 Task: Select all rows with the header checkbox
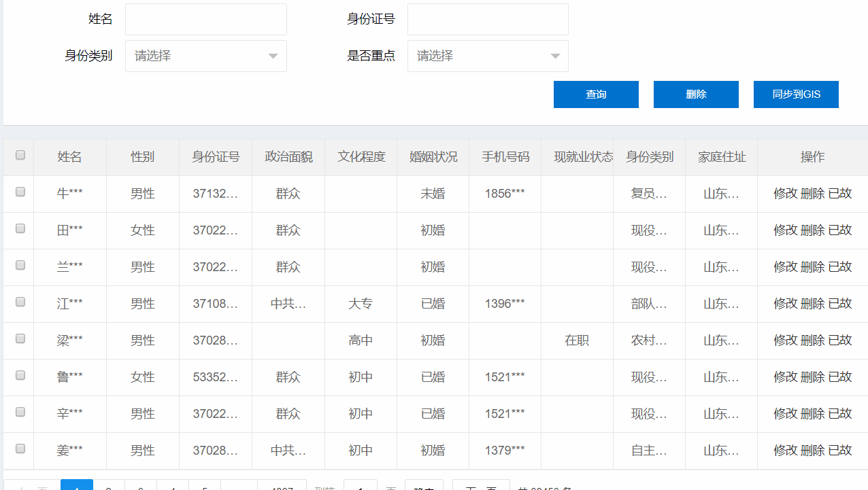[20, 155]
